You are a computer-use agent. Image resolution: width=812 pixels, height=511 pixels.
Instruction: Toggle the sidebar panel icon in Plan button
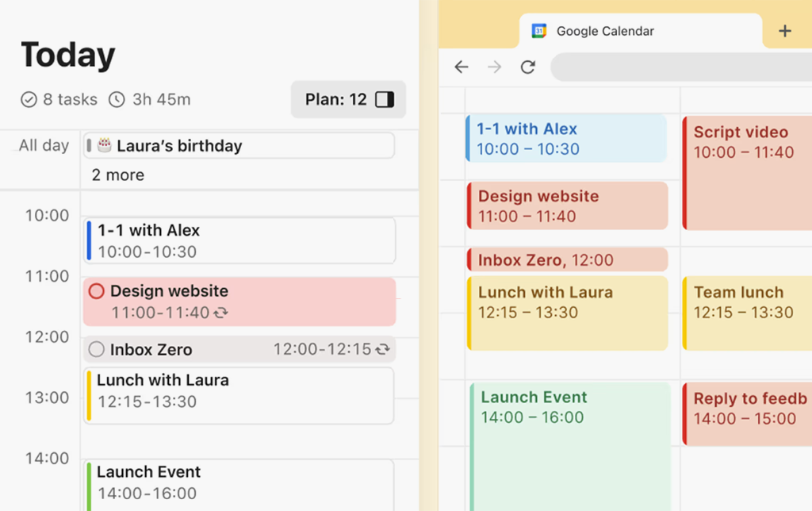pos(385,100)
